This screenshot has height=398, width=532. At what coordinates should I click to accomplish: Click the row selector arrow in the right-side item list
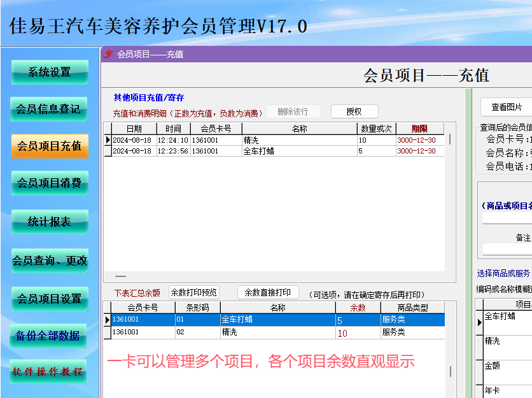(479, 322)
